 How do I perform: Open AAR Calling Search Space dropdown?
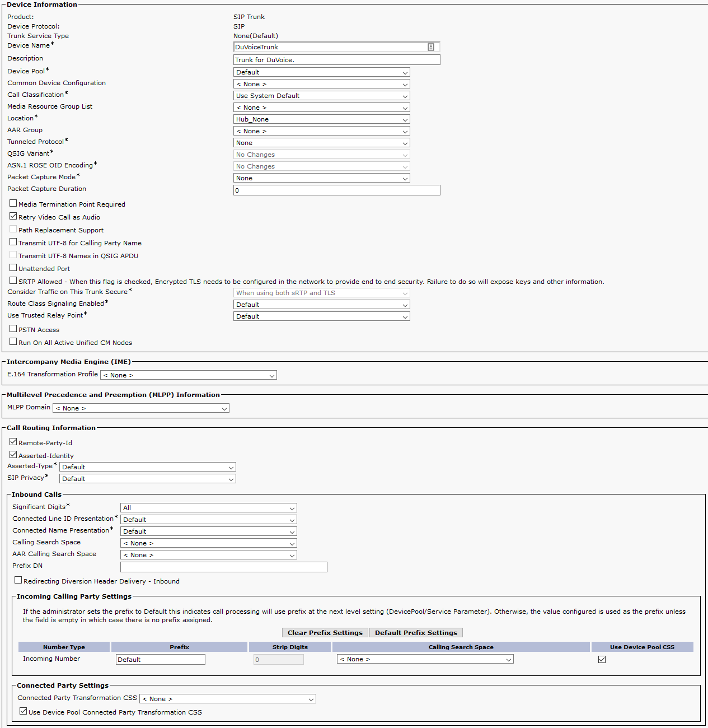[209, 555]
